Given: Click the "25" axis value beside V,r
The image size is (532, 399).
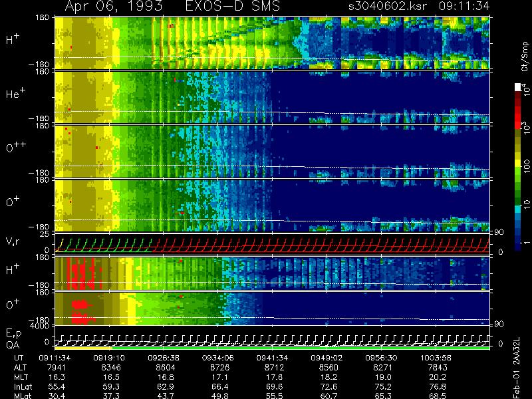Looking at the screenshot, I should click(45, 234).
